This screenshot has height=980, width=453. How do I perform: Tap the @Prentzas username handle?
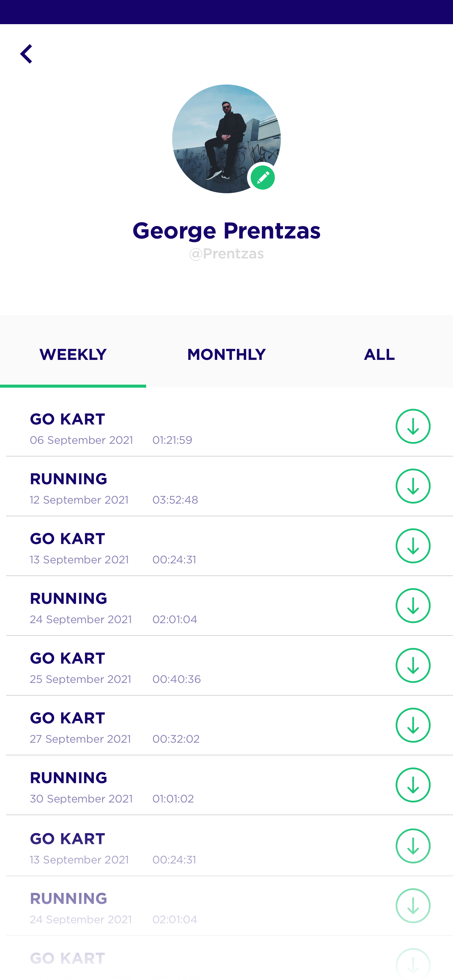coord(226,254)
